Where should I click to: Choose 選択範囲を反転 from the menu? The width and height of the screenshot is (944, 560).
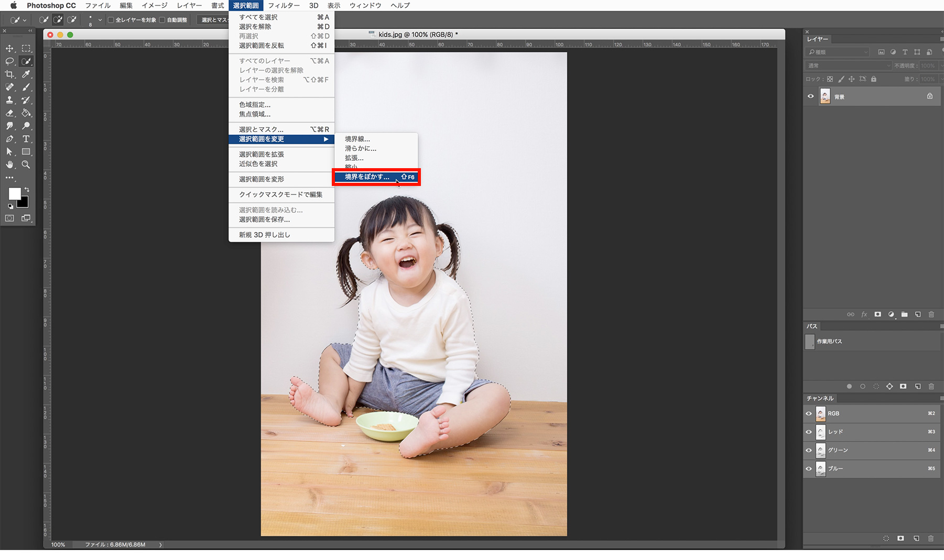click(281, 46)
